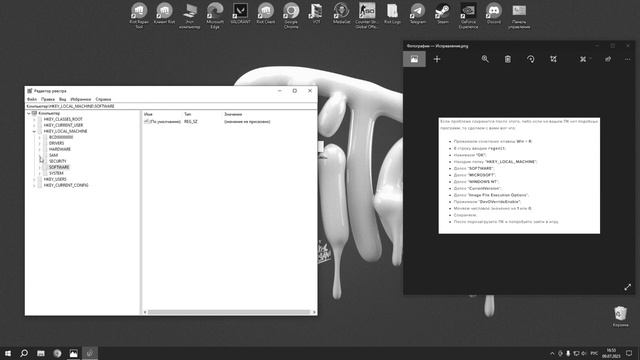The image size is (640, 360).
Task: Click the instructions image in Photos
Action: [x=519, y=176]
